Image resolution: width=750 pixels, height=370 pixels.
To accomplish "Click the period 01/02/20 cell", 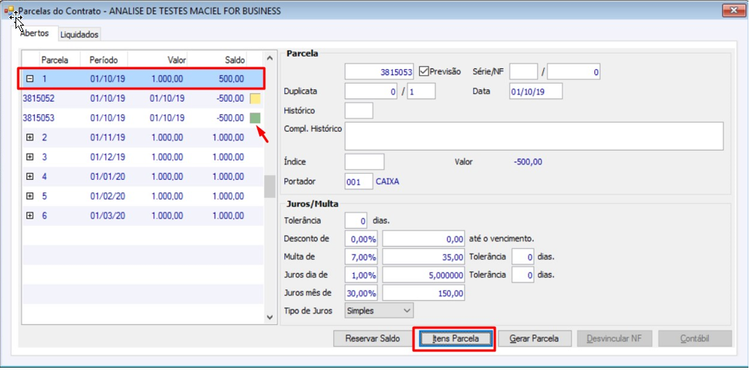I will (108, 196).
